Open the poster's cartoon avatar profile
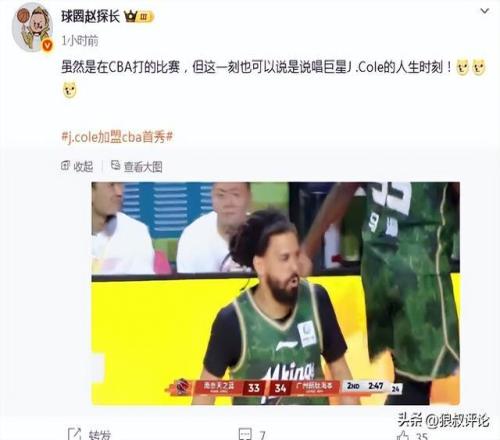This screenshot has height=440, width=500. tap(32, 27)
